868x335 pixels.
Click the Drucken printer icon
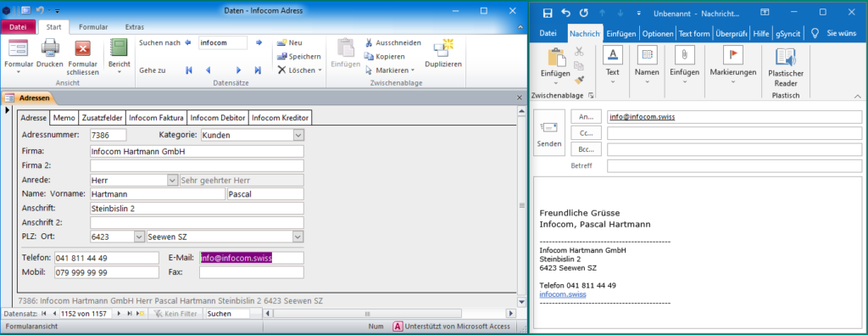[50, 53]
